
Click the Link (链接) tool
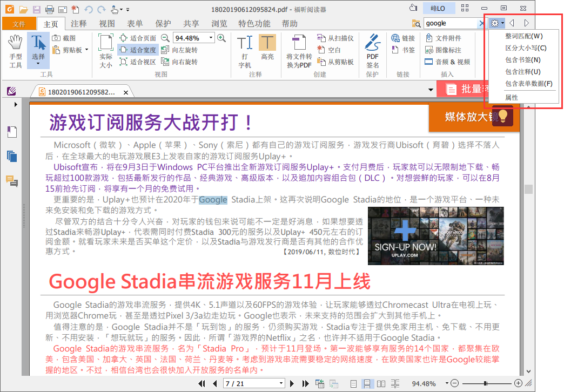point(403,38)
